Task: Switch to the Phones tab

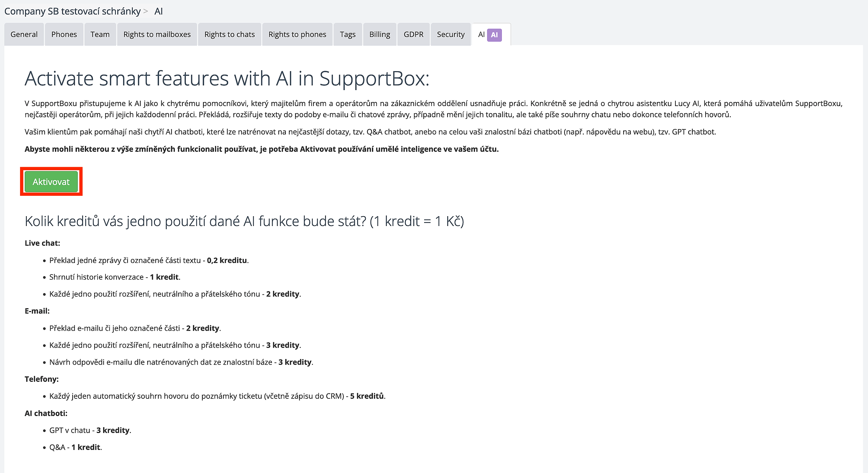Action: (64, 34)
